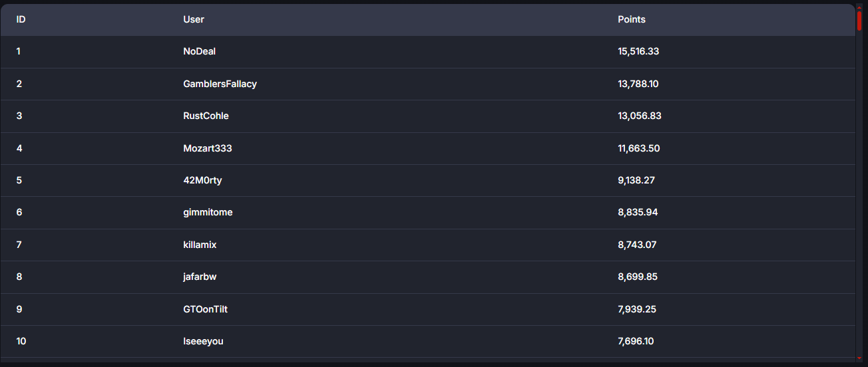Click the User column header
This screenshot has height=367, width=868.
pos(194,19)
